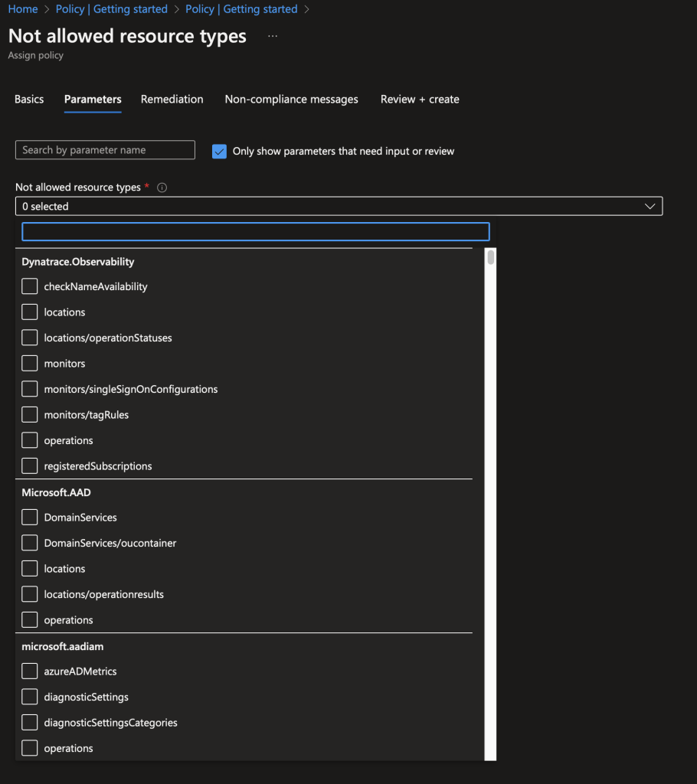Screen dimensions: 697x784
Task: Select the locations/operationStatuses checkbox
Action: 30,338
